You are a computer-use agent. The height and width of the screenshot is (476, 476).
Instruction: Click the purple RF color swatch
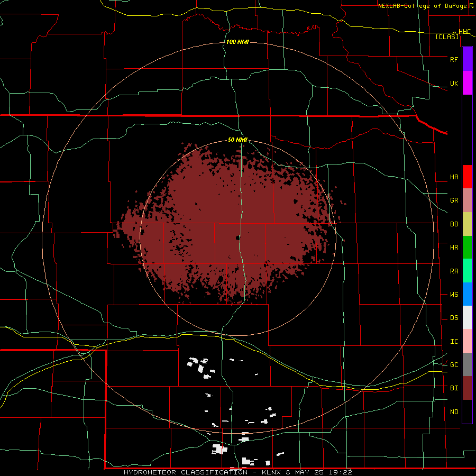(467, 59)
